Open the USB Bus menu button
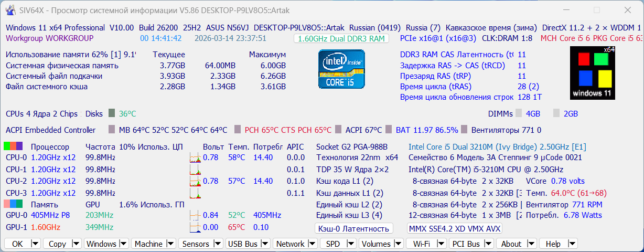The height and width of the screenshot is (252, 644). 243,244
